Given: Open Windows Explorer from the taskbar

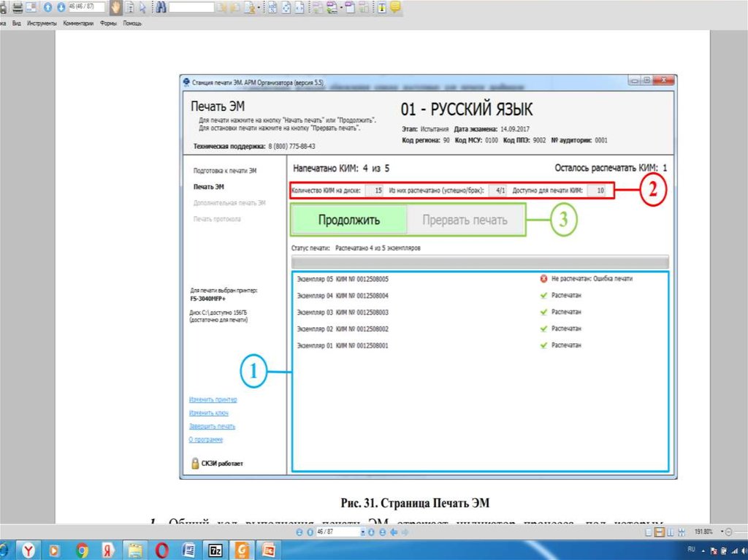Looking at the screenshot, I should pyautogui.click(x=135, y=551).
